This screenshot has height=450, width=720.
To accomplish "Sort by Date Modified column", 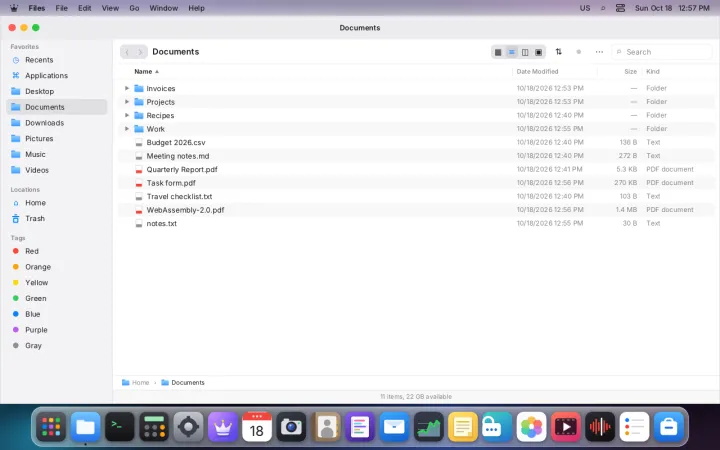I will click(x=537, y=72).
